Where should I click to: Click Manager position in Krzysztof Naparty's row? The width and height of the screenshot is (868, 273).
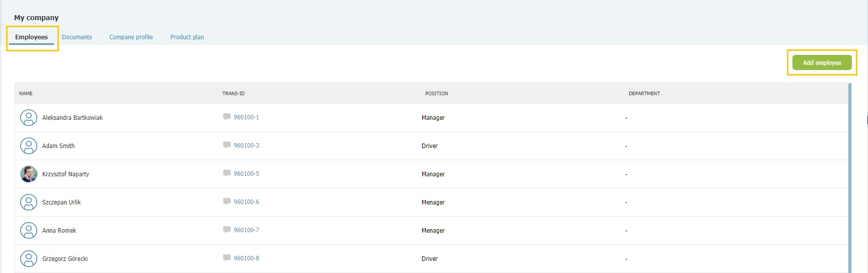coord(433,174)
